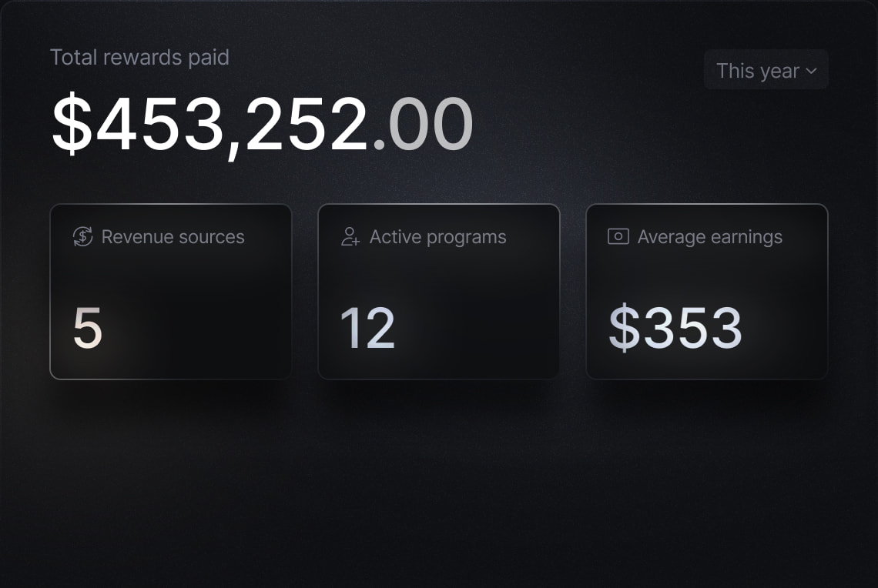
Task: Click the Active programs card title text
Action: pos(437,237)
